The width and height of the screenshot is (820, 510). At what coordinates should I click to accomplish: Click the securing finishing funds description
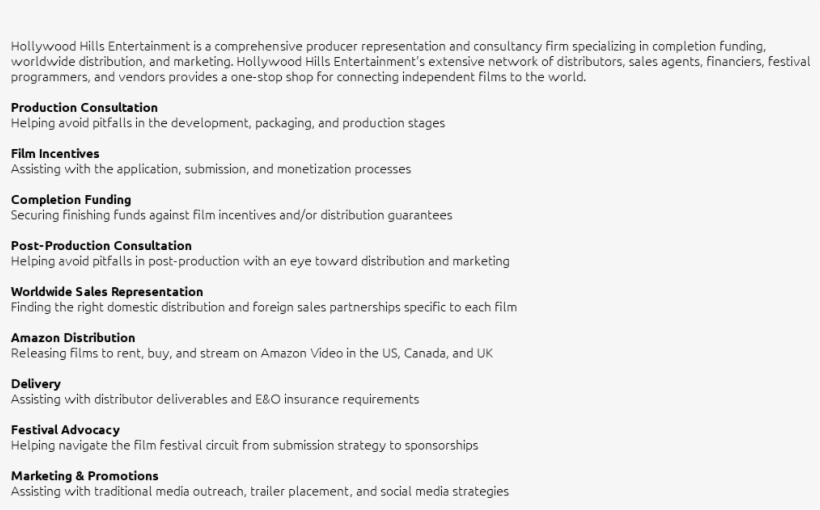[232, 216]
